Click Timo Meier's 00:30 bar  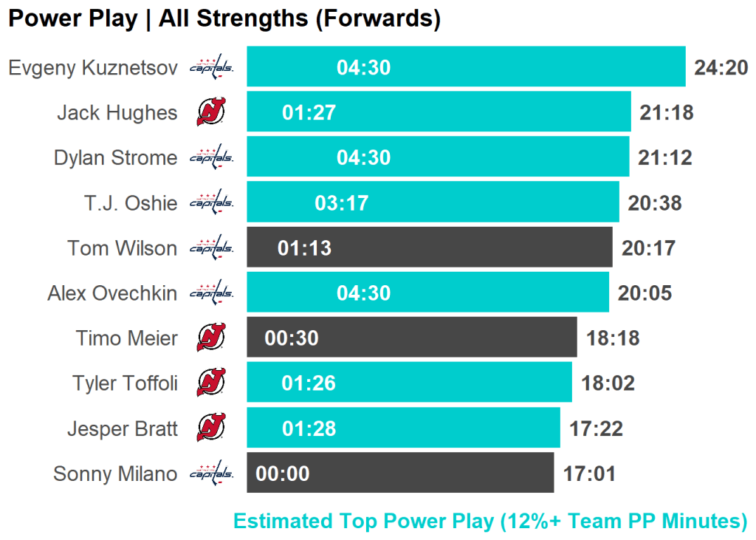tap(411, 338)
